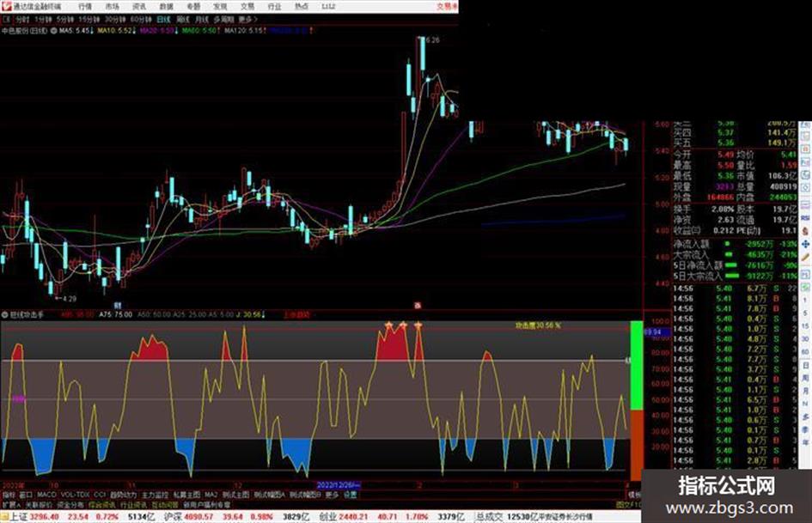The height and width of the screenshot is (523, 812).
Task: Open the 资金分布 tab
Action: tap(70, 505)
